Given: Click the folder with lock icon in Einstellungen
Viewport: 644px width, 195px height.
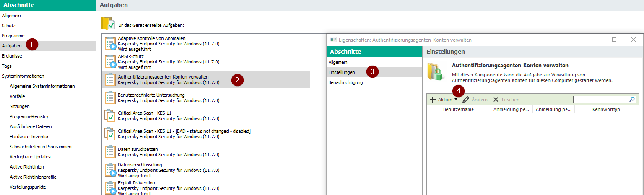Looking at the screenshot, I should pos(436,71).
